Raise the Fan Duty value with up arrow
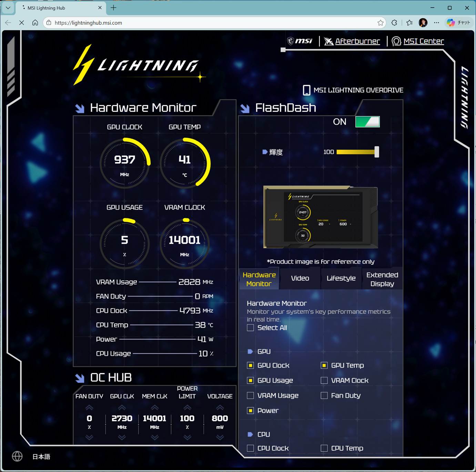 (89, 408)
